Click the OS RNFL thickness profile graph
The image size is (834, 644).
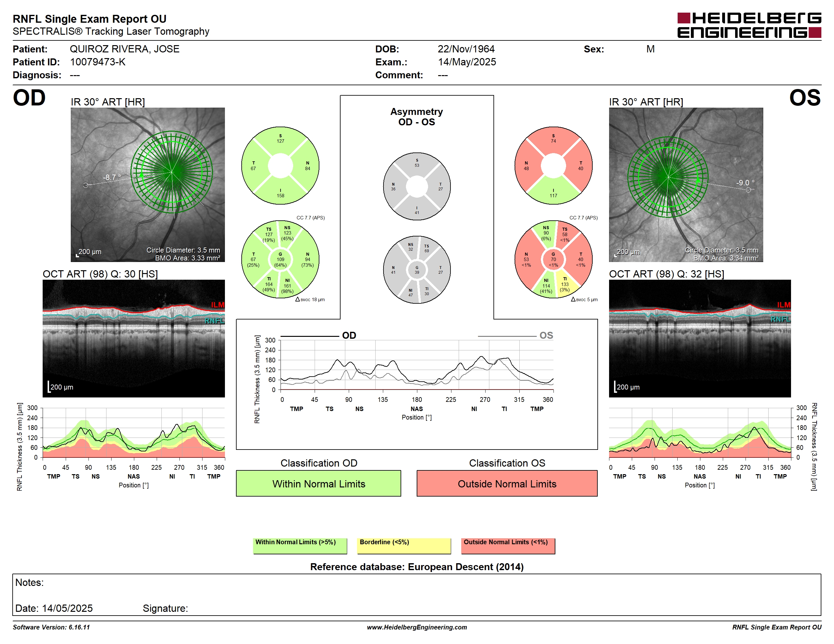pos(700,432)
